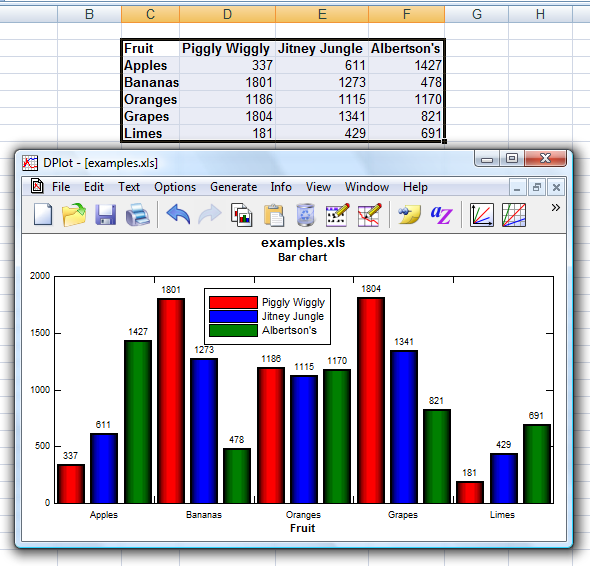Copy the plot picture to the clipboard
590x566 pixels.
[241, 215]
